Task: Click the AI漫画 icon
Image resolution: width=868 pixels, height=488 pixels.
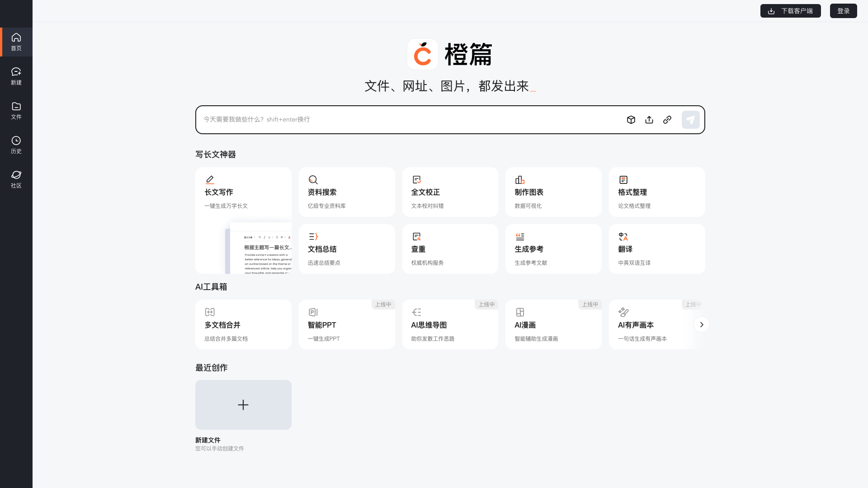Action: (x=520, y=312)
